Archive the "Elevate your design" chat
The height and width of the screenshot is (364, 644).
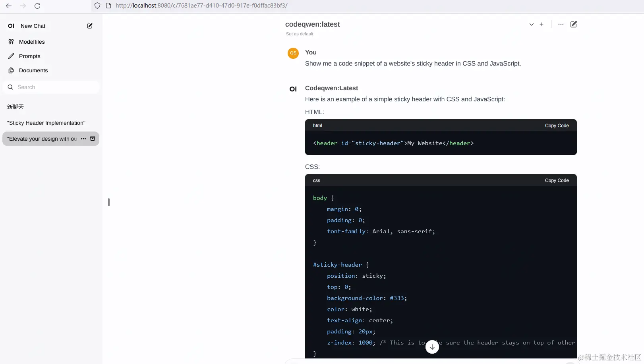93,139
